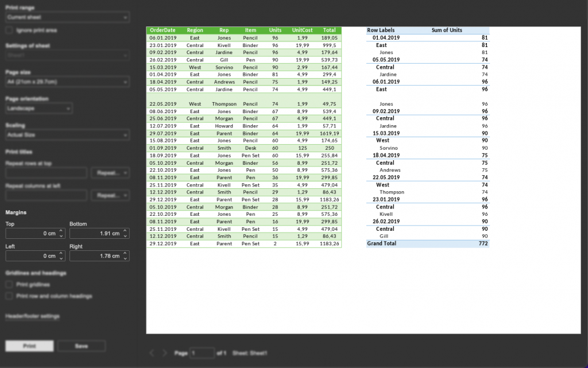Image resolution: width=588 pixels, height=368 pixels.
Task: Click the next page chevron
Action: [x=164, y=352]
